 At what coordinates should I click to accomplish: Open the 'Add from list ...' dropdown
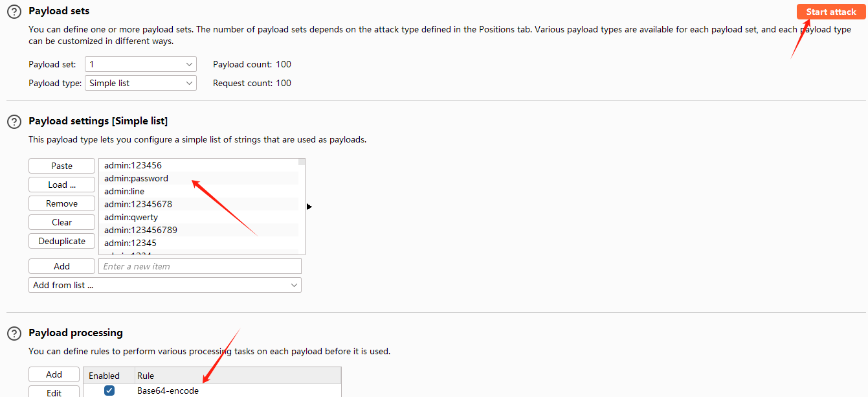pos(164,285)
